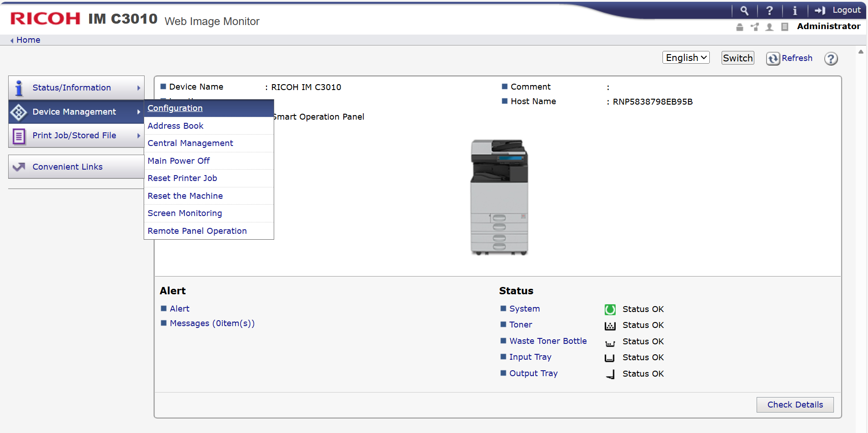The image size is (868, 433).
Task: Click the printer device image
Action: [x=499, y=197]
